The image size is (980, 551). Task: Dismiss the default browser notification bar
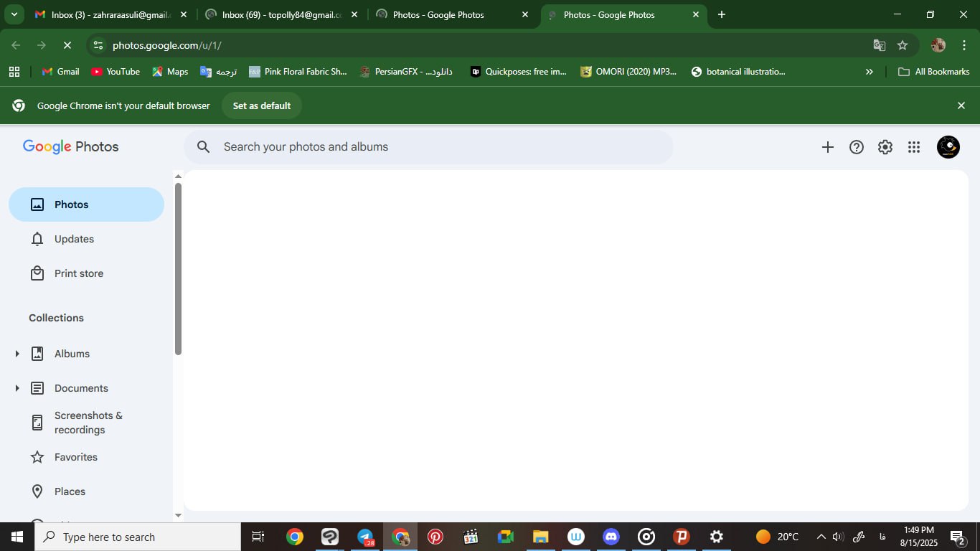(x=961, y=105)
